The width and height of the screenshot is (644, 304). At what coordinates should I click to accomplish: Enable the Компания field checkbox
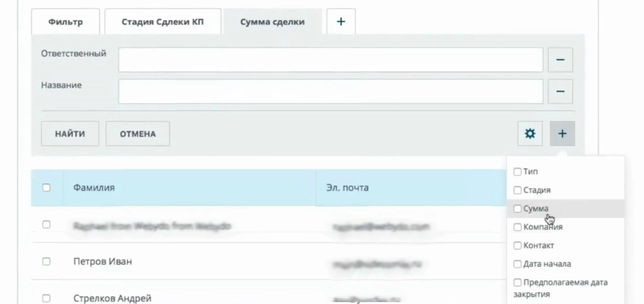518,227
